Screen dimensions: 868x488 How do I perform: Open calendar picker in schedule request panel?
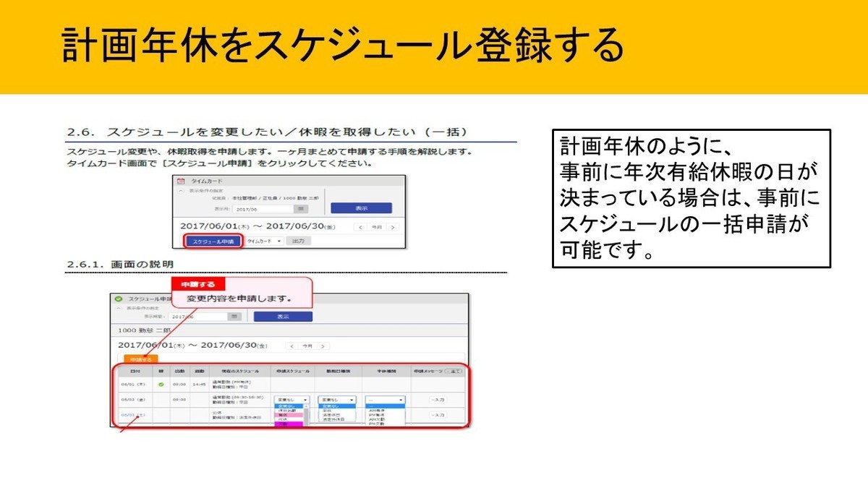234,317
